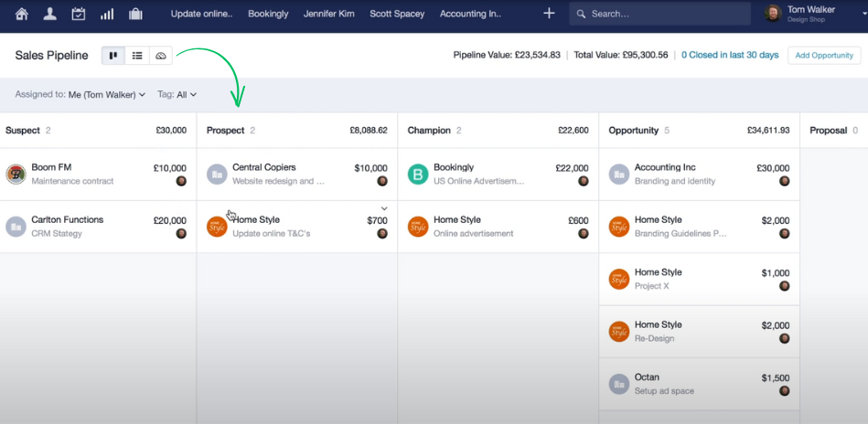
Task: Click owner avatar on Bookingly card
Action: pyautogui.click(x=583, y=181)
